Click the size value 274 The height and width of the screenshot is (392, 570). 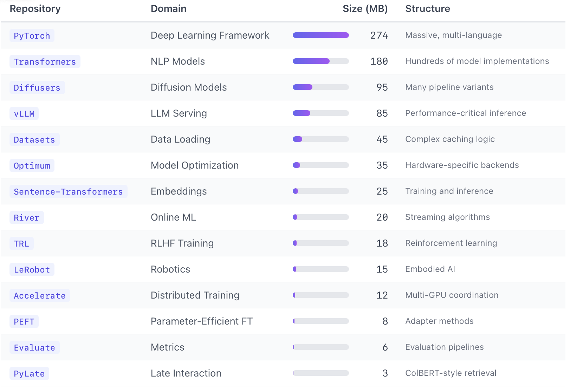point(379,35)
